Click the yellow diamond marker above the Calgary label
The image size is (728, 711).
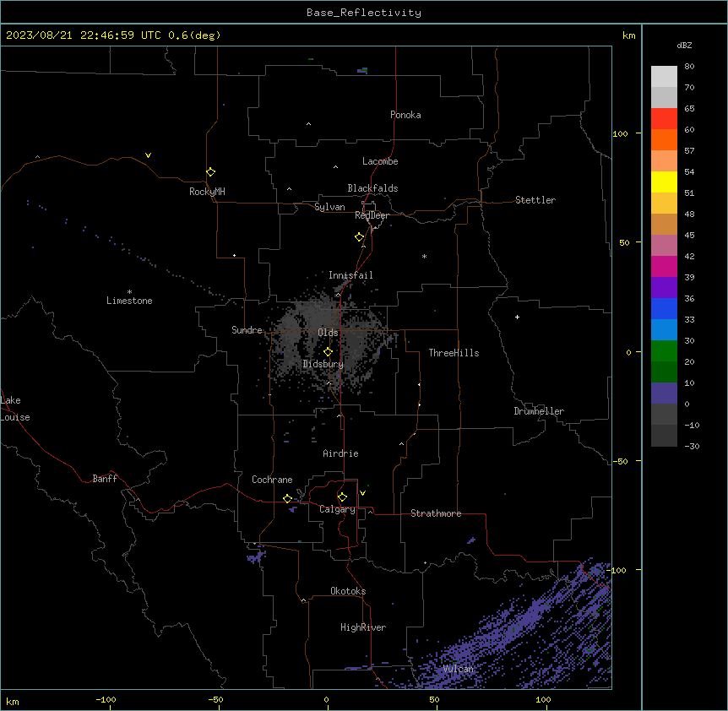point(342,497)
